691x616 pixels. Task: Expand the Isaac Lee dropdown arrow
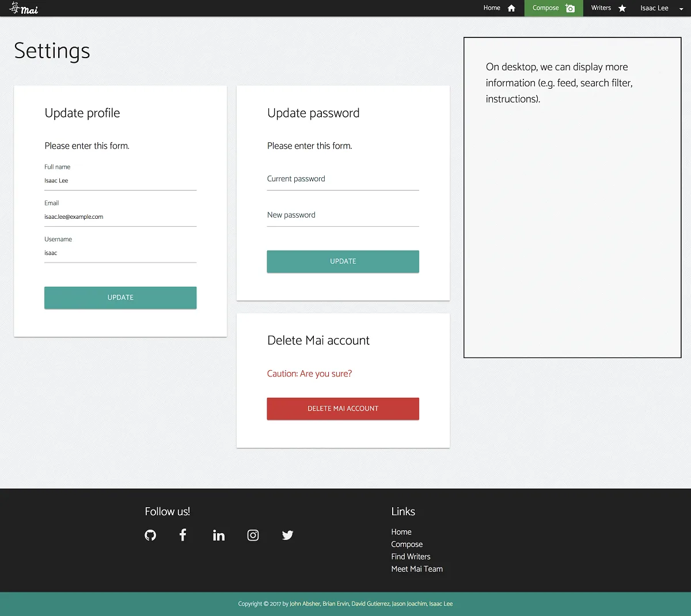click(x=681, y=9)
